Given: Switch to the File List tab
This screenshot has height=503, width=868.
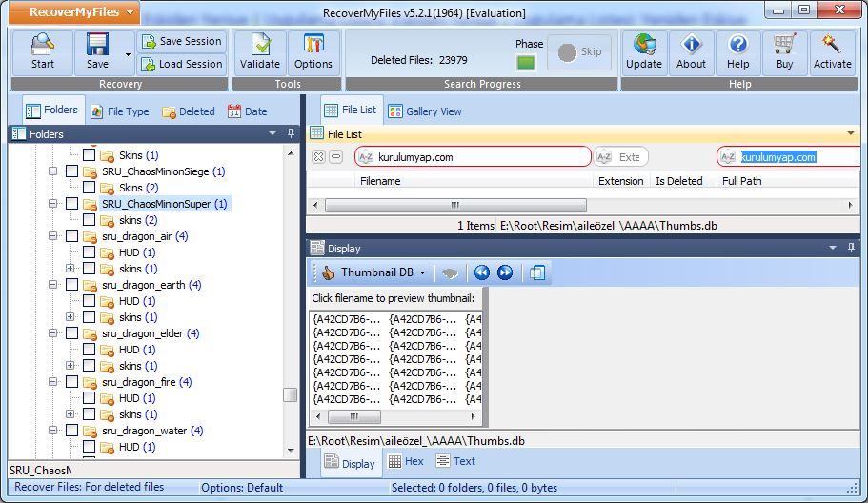Looking at the screenshot, I should click(x=351, y=111).
